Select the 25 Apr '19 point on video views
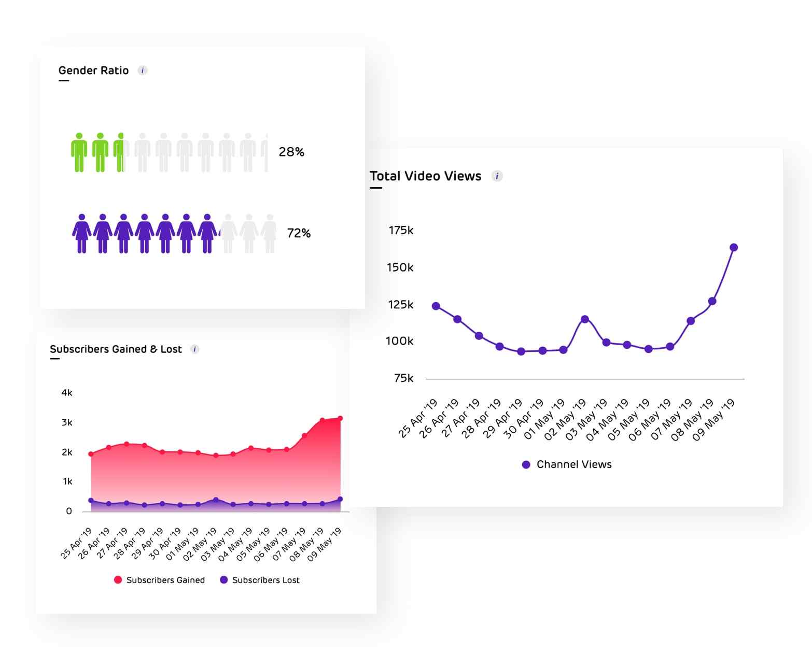Viewport: 812px width, 653px height. (436, 306)
